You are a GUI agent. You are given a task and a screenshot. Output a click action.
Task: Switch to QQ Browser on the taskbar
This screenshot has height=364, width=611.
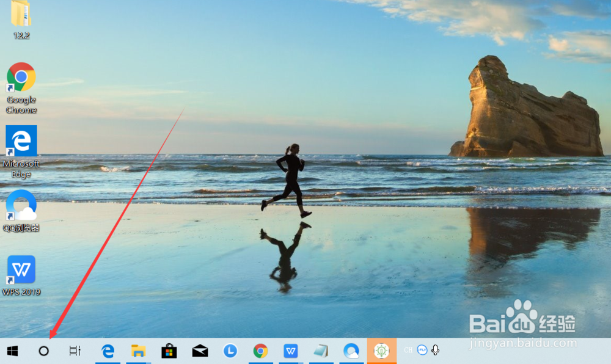click(x=351, y=351)
